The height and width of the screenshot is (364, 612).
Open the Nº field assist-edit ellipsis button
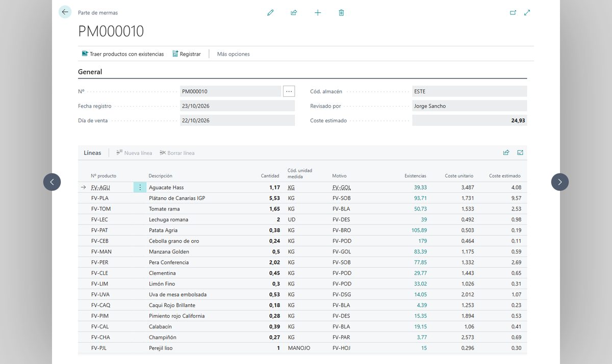[289, 91]
